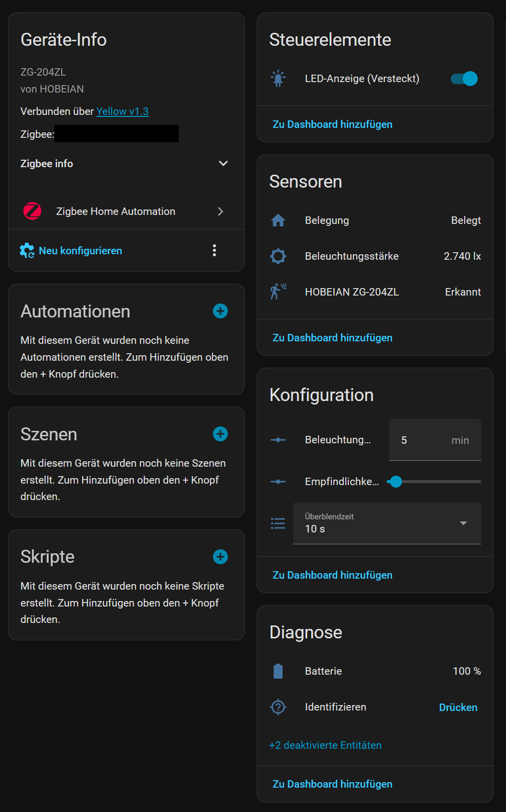506x812 pixels.
Task: Click Zu Dashboard hinzufügen under Sensoren
Action: [332, 338]
